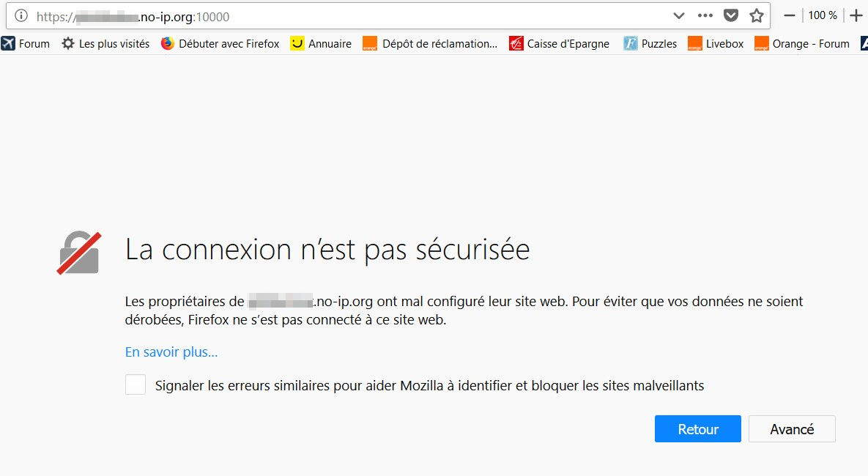Open Dépôt de réclamation bookmark
Image resolution: width=868 pixels, height=476 pixels.
(x=431, y=44)
